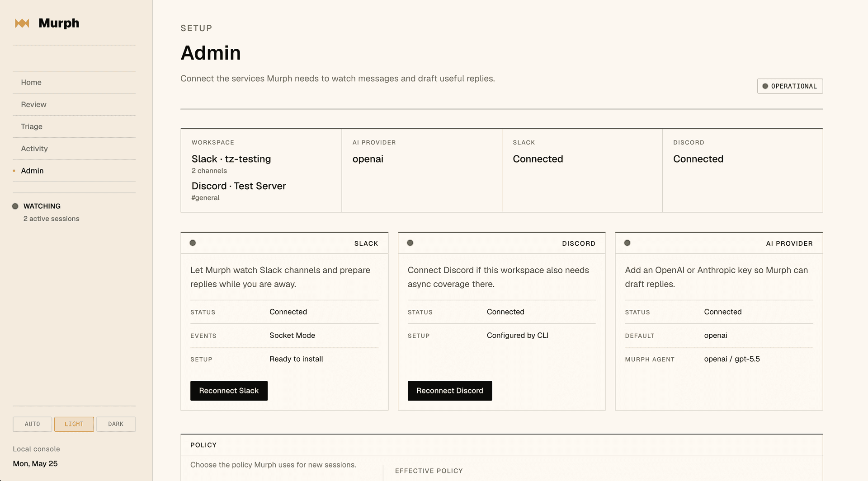Click the date 'Mon, May 25'

(x=35, y=463)
